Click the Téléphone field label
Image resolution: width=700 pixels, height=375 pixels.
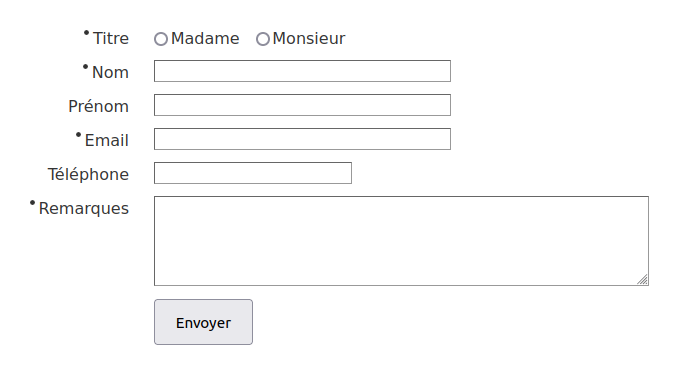(x=88, y=174)
